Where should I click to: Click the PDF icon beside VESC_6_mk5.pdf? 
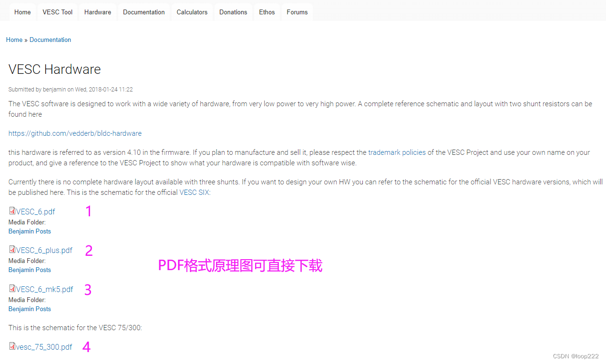pyautogui.click(x=11, y=289)
